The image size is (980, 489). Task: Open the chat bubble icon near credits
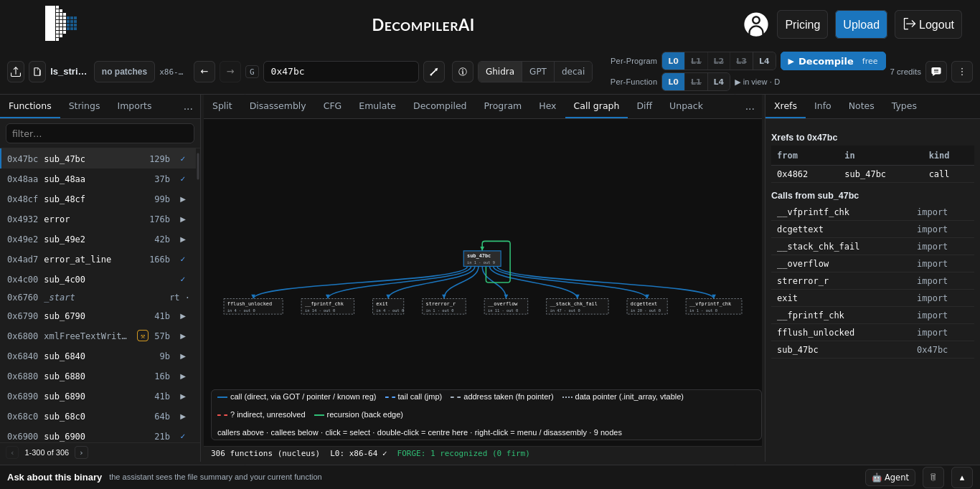tap(936, 72)
